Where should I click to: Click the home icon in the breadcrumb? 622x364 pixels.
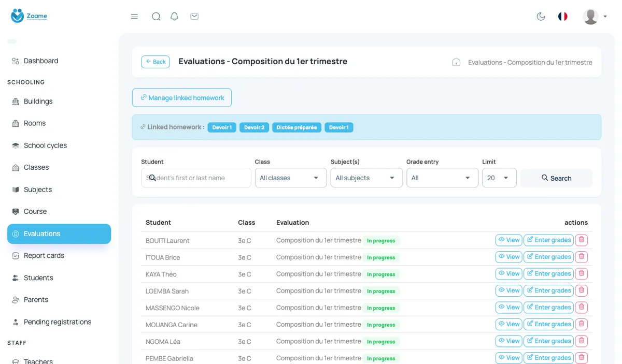pos(456,62)
